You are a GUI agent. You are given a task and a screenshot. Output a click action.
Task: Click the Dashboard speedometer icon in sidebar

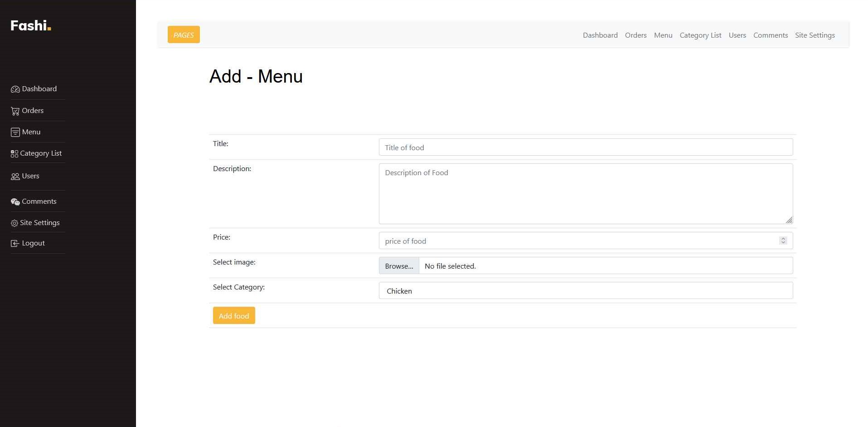click(x=15, y=89)
